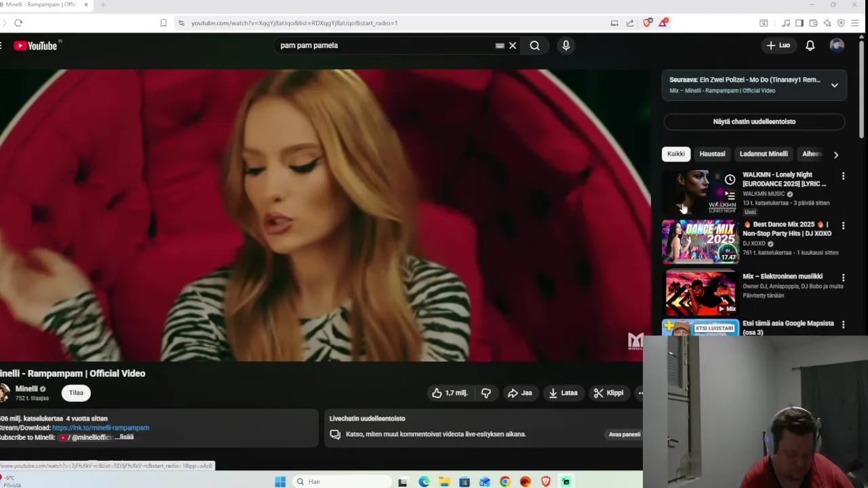Open the browser hamburger menu
This screenshot has height=488, width=868.
click(855, 23)
